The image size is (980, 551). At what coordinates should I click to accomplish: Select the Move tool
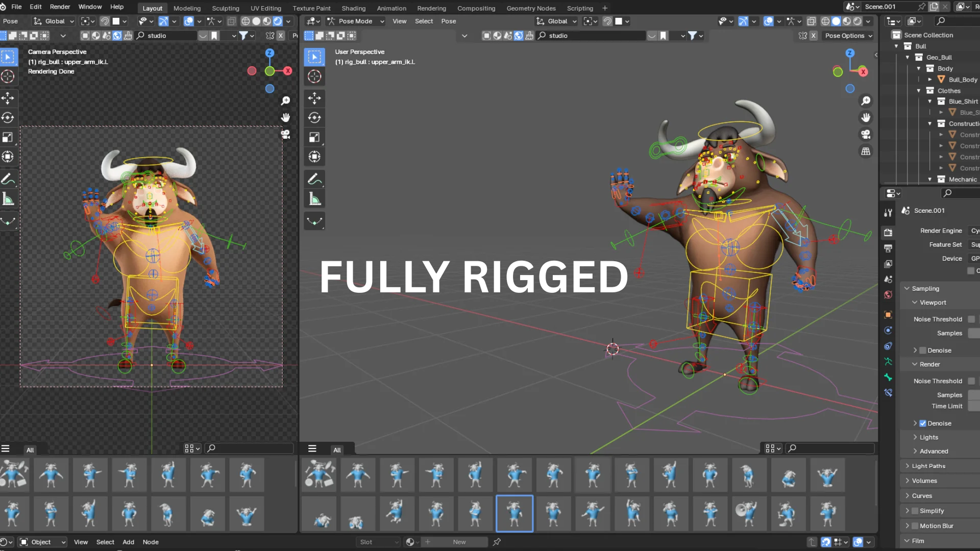click(8, 98)
